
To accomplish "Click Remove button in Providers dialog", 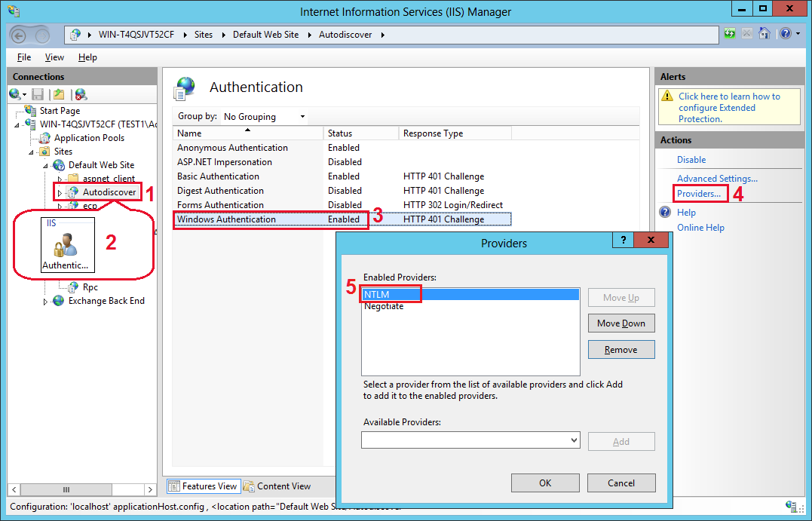I will [x=621, y=350].
